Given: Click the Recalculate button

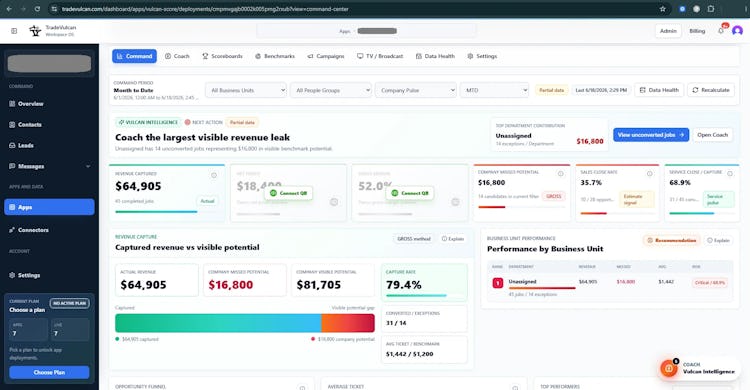Looking at the screenshot, I should pyautogui.click(x=711, y=90).
